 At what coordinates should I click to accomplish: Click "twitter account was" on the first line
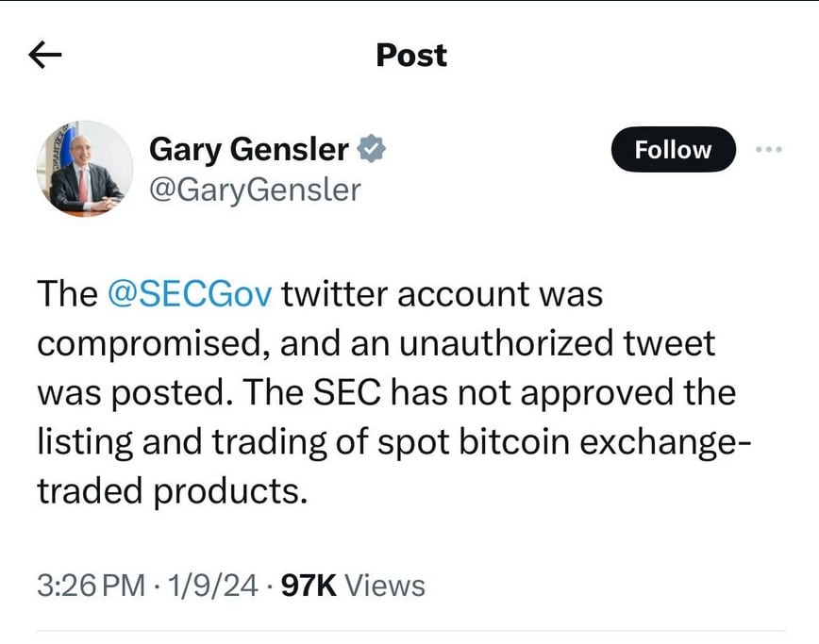click(442, 293)
